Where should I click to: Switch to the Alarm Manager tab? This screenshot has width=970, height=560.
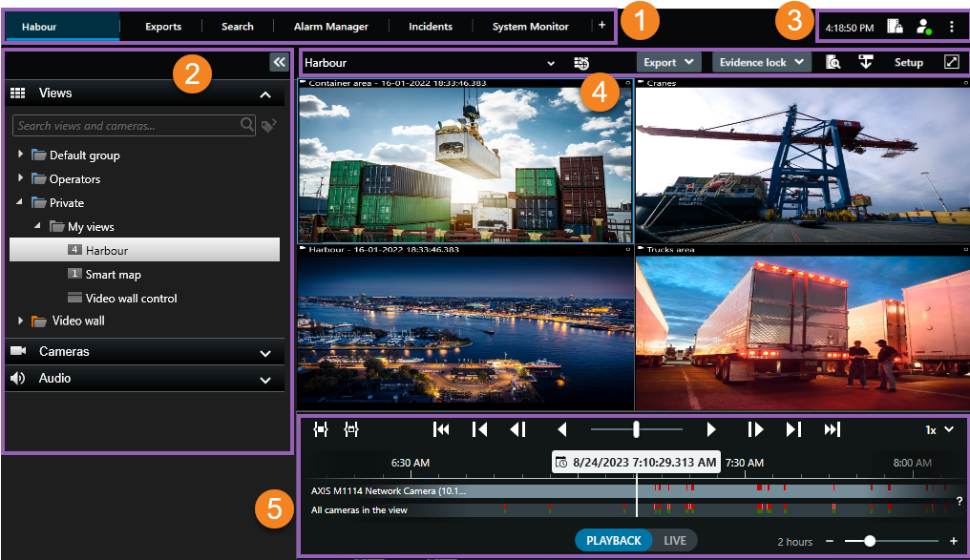[x=330, y=27]
